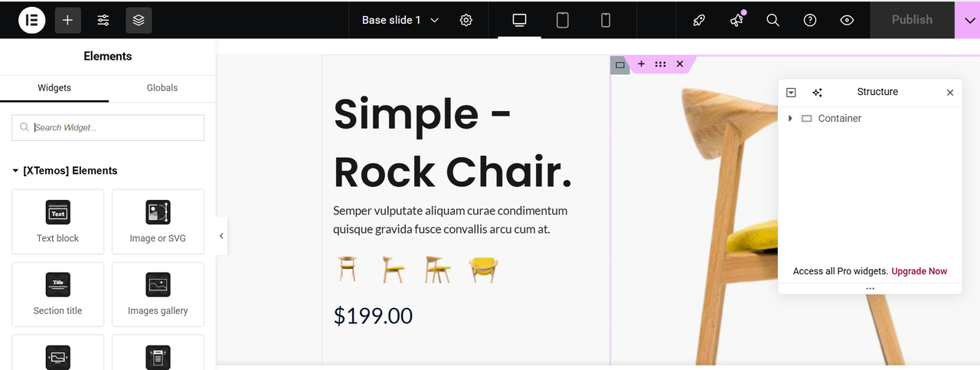Open Base slide 1 dropdown
980x370 pixels.
[400, 20]
